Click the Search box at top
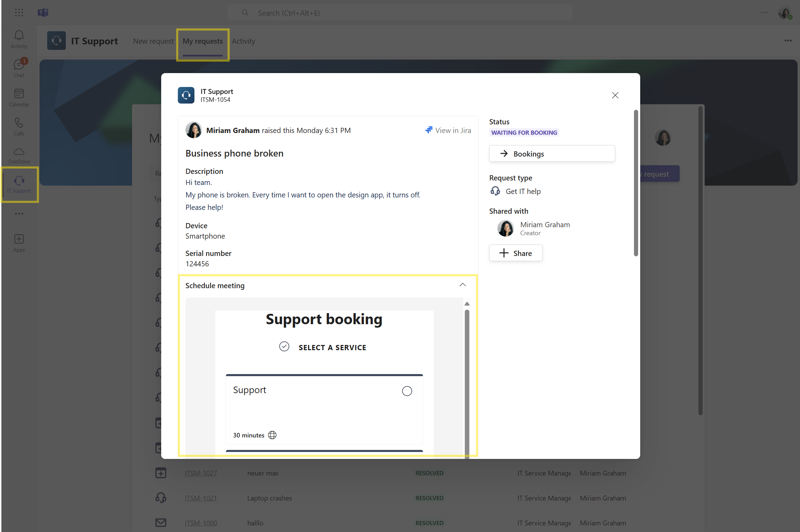 tap(399, 13)
